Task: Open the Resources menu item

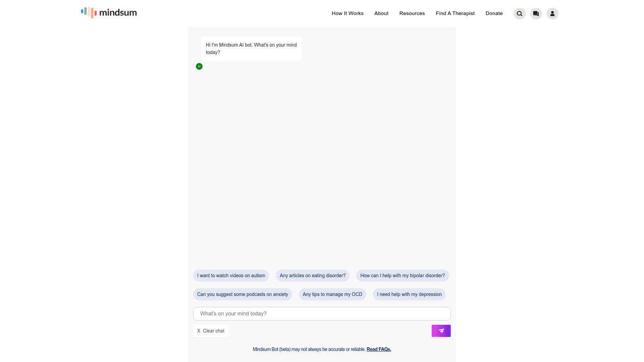Action: (412, 14)
